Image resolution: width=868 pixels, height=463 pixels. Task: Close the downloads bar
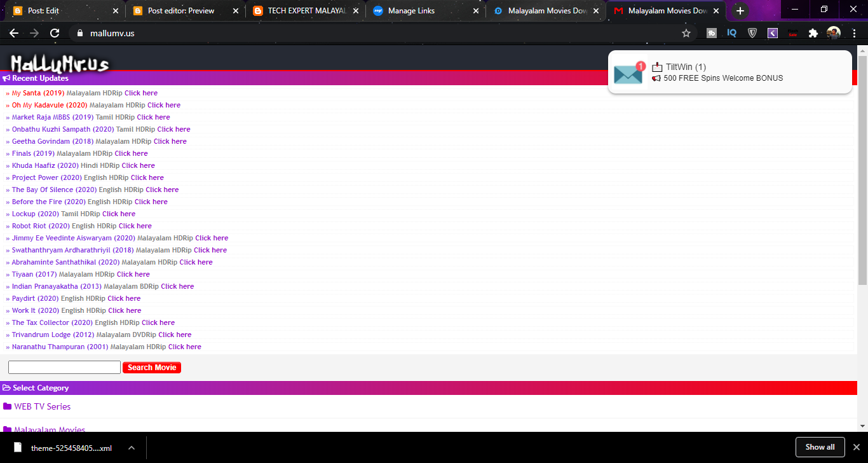pyautogui.click(x=855, y=447)
